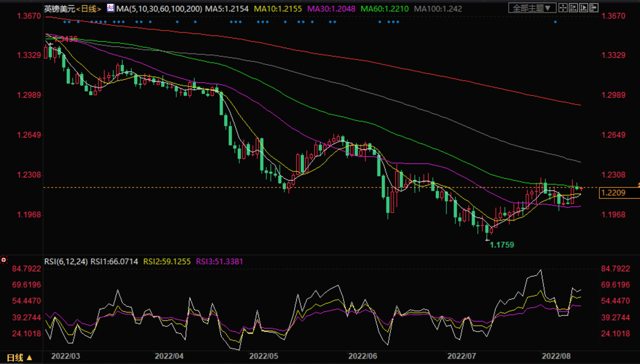Screen dimensions: 640x364
Task: Click the red sun marker beside RSI panel
Action: [3, 260]
